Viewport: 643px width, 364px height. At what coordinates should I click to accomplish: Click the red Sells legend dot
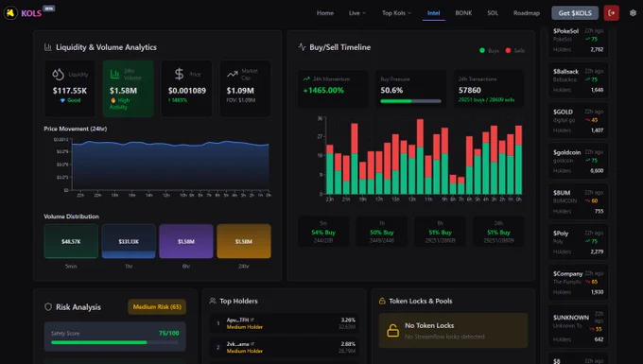508,50
